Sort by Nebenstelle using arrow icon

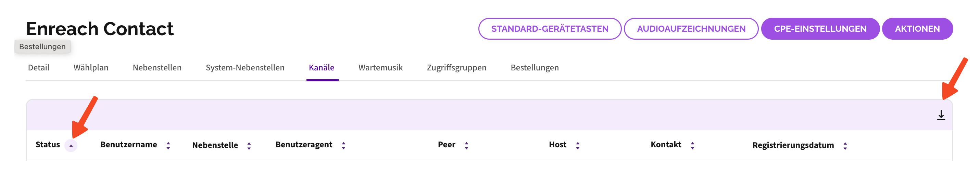click(x=249, y=146)
